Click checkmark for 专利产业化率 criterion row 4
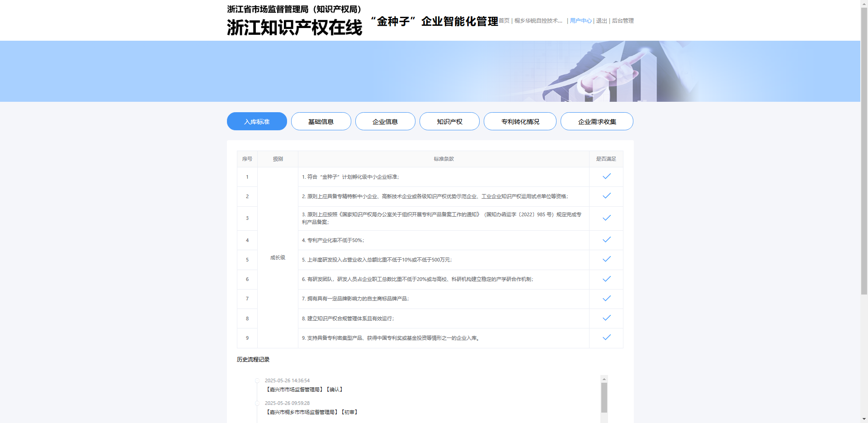 606,240
